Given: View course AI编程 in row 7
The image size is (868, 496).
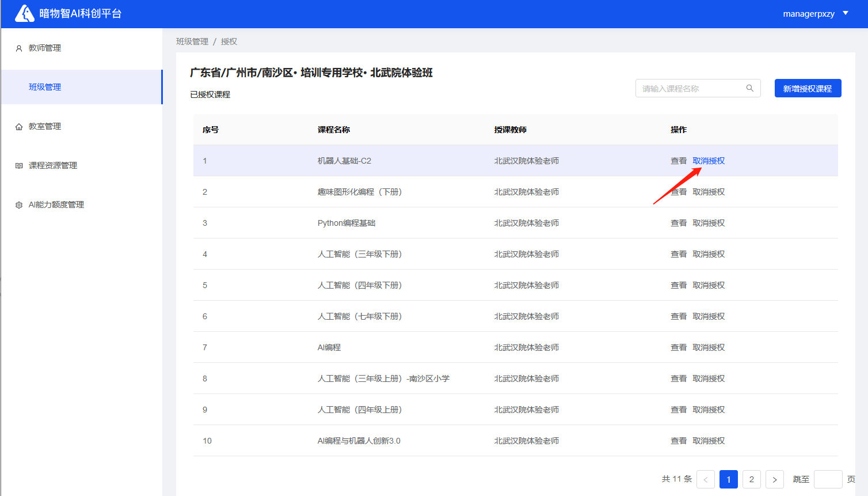Looking at the screenshot, I should click(679, 347).
